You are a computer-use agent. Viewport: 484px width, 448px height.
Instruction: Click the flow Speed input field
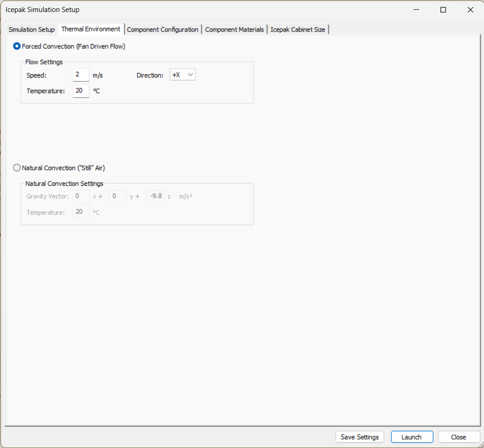pos(81,75)
